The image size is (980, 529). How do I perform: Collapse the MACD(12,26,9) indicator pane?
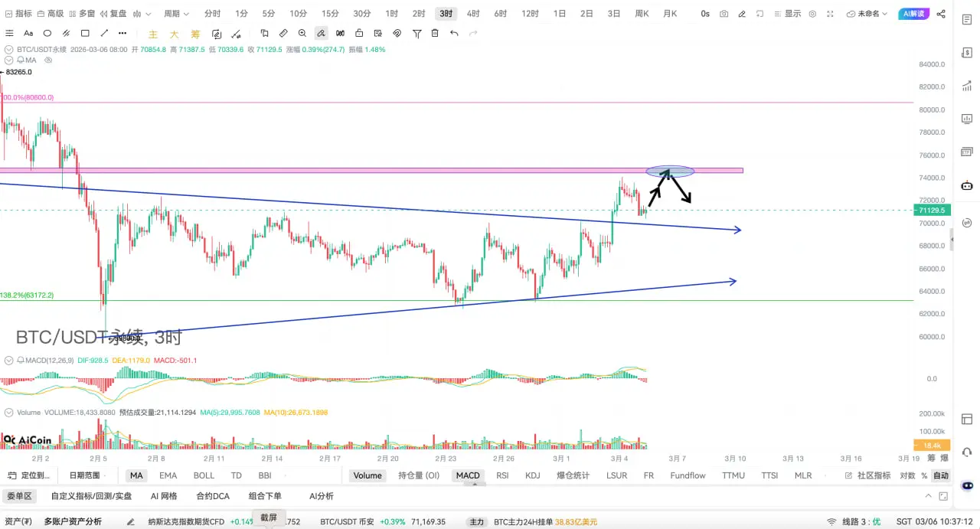click(9, 360)
